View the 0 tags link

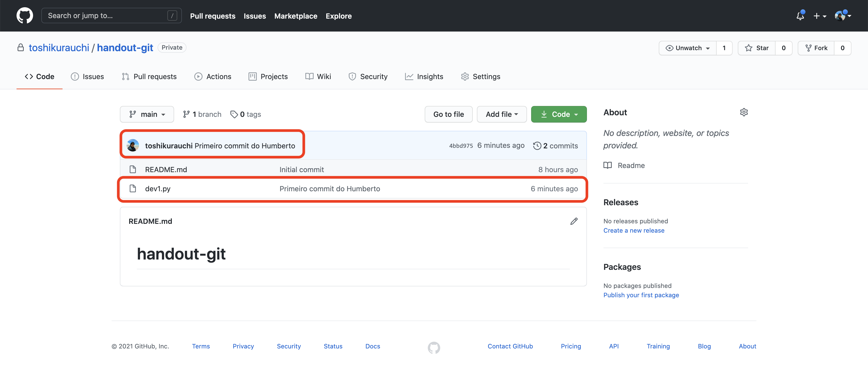pos(246,114)
